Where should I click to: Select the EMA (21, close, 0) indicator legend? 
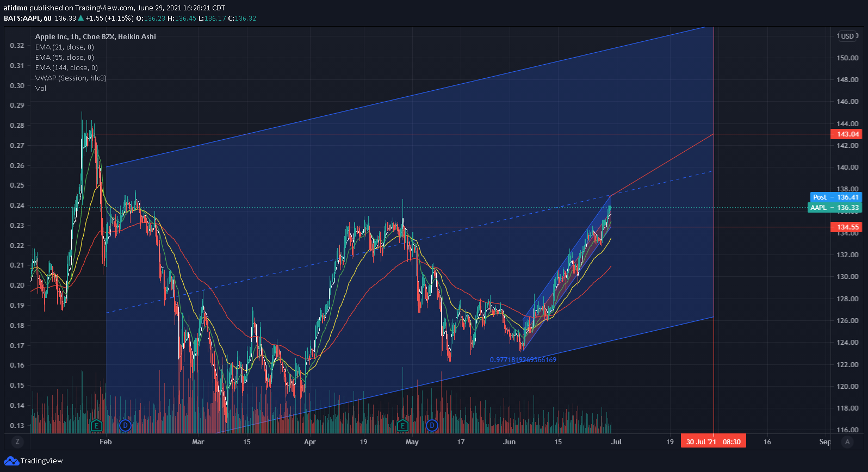[x=65, y=47]
